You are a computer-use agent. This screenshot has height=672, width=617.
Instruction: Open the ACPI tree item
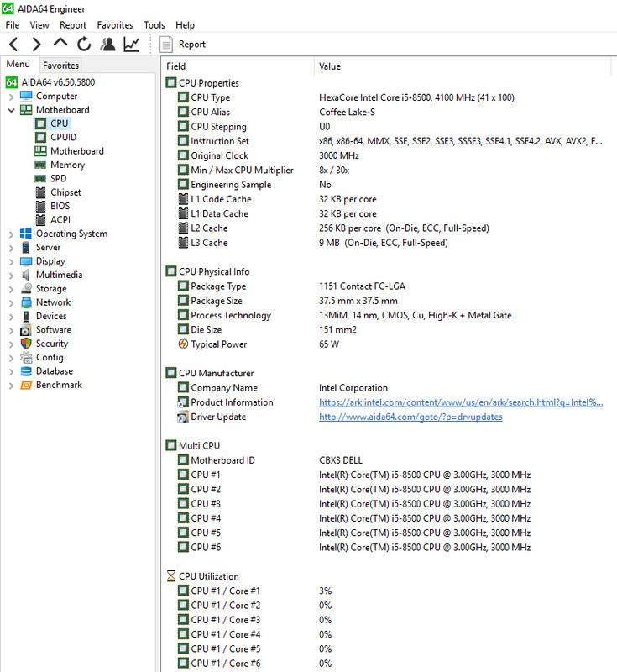pyautogui.click(x=60, y=219)
